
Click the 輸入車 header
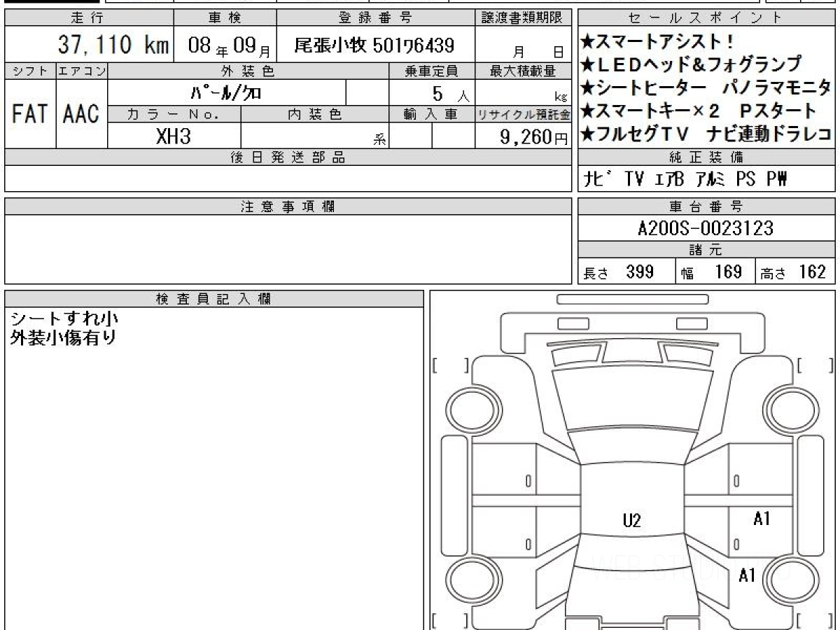click(431, 114)
